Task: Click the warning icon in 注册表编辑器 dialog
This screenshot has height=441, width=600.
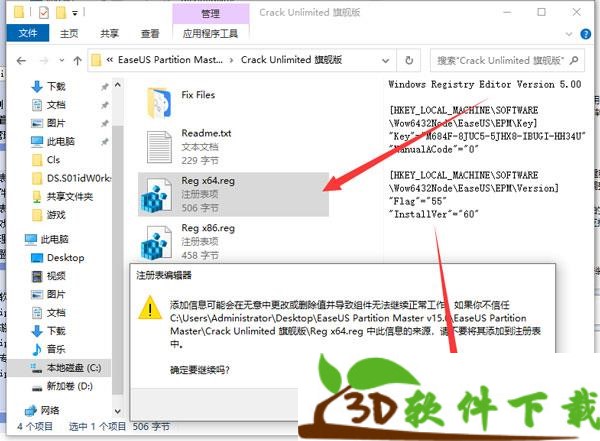Action: coord(150,307)
